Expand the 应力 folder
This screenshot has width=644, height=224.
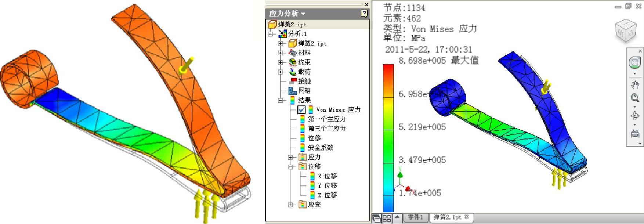290,157
